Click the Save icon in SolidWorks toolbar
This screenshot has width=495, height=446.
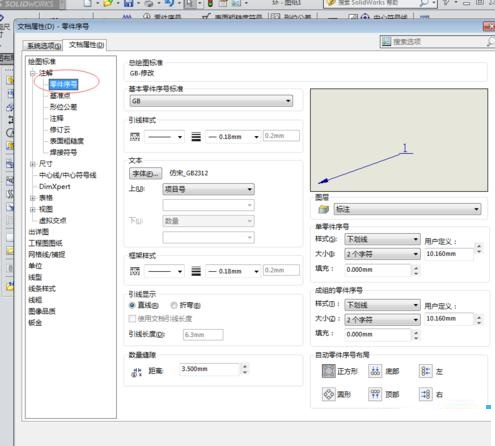tap(129, 3)
